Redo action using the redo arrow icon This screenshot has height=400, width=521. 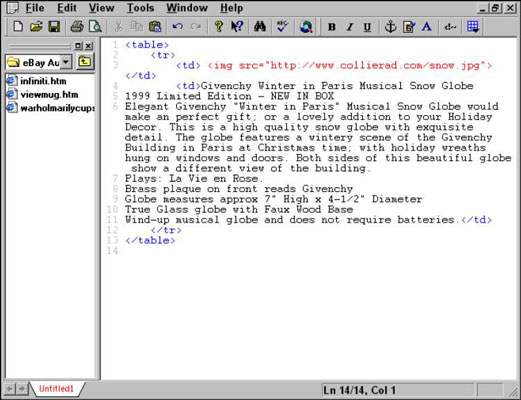click(x=196, y=26)
